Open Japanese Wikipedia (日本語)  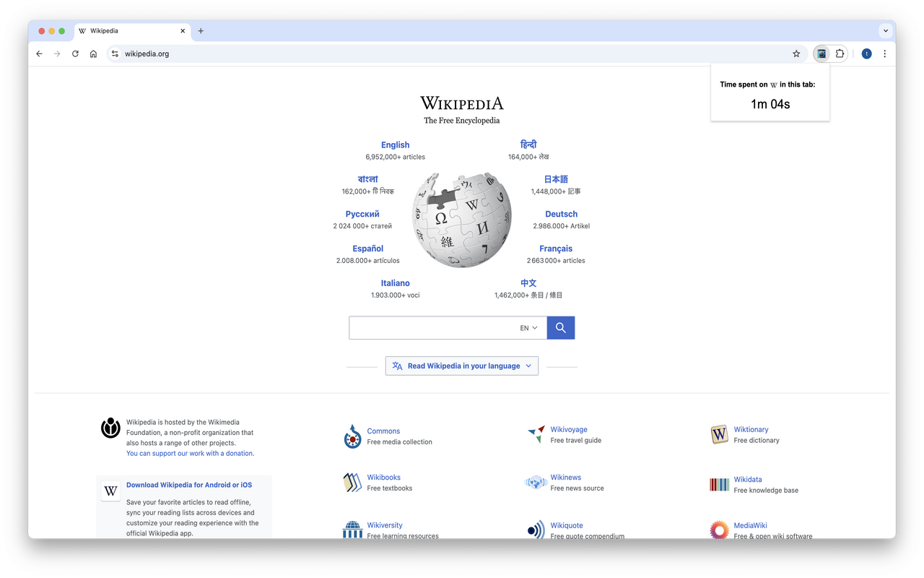pyautogui.click(x=556, y=179)
